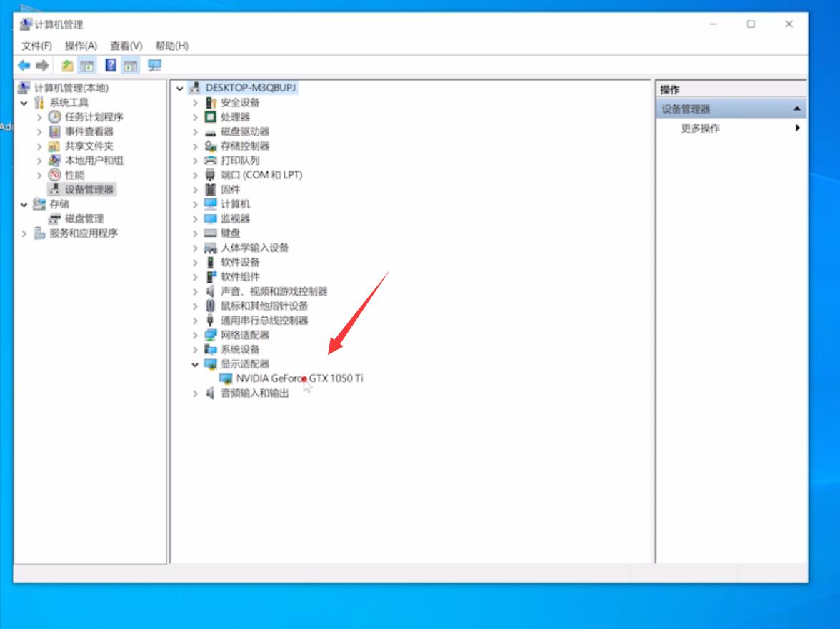This screenshot has width=840, height=629.
Task: Expand 服务和应用程序 in left tree
Action: 24,233
